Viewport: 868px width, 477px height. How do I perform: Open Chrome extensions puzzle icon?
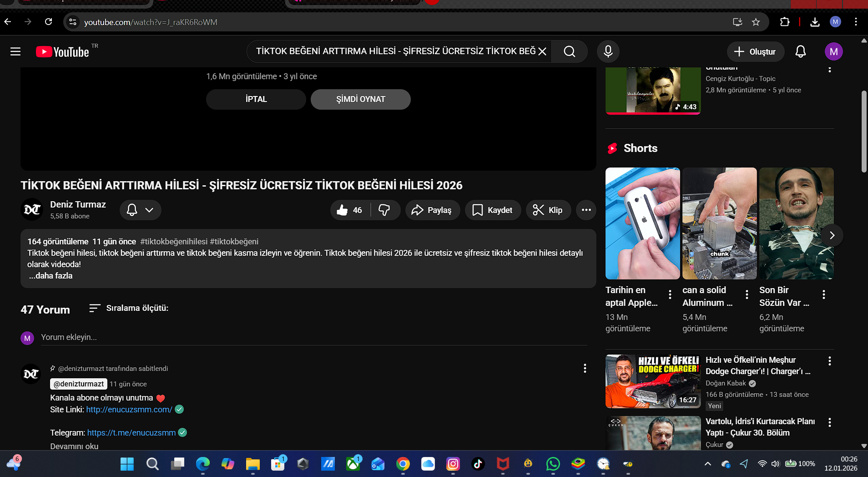785,22
